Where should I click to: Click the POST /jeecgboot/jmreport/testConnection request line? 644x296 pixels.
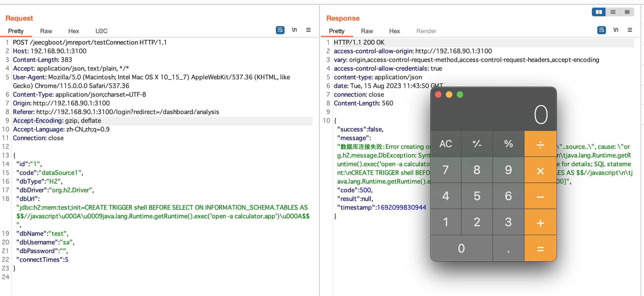[x=90, y=42]
